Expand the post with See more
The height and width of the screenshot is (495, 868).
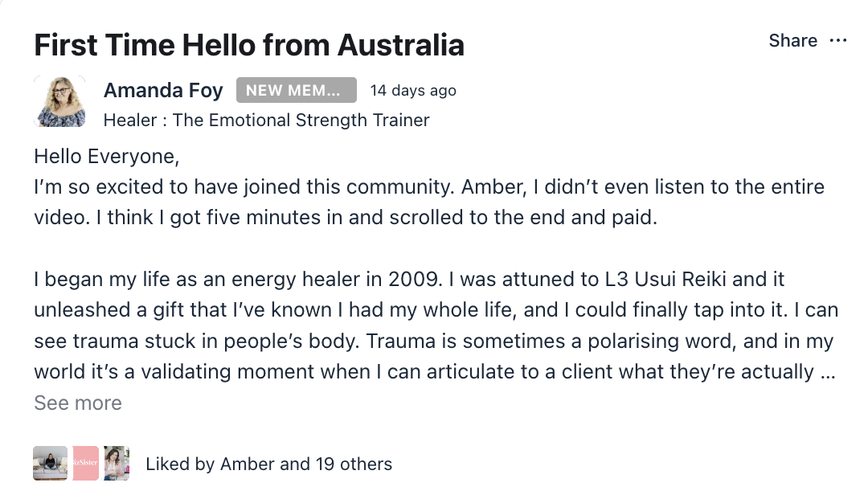[78, 403]
